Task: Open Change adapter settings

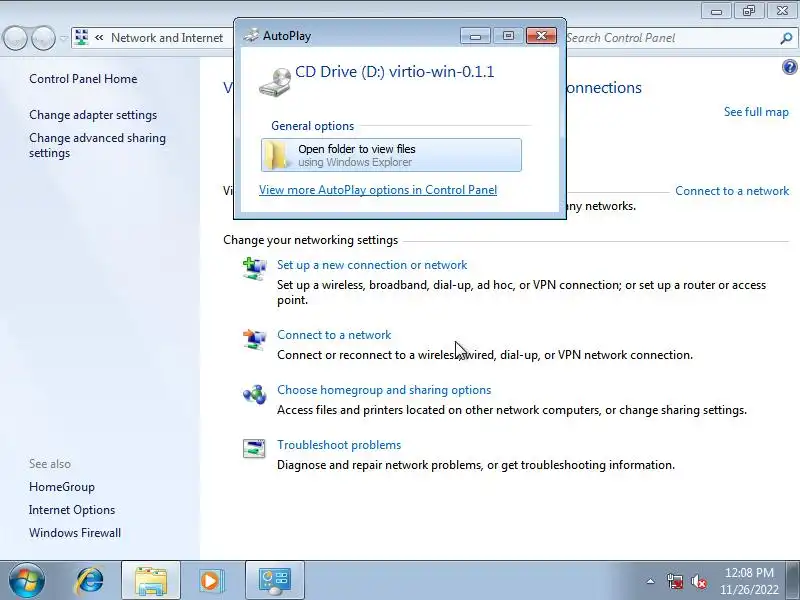Action: point(93,115)
